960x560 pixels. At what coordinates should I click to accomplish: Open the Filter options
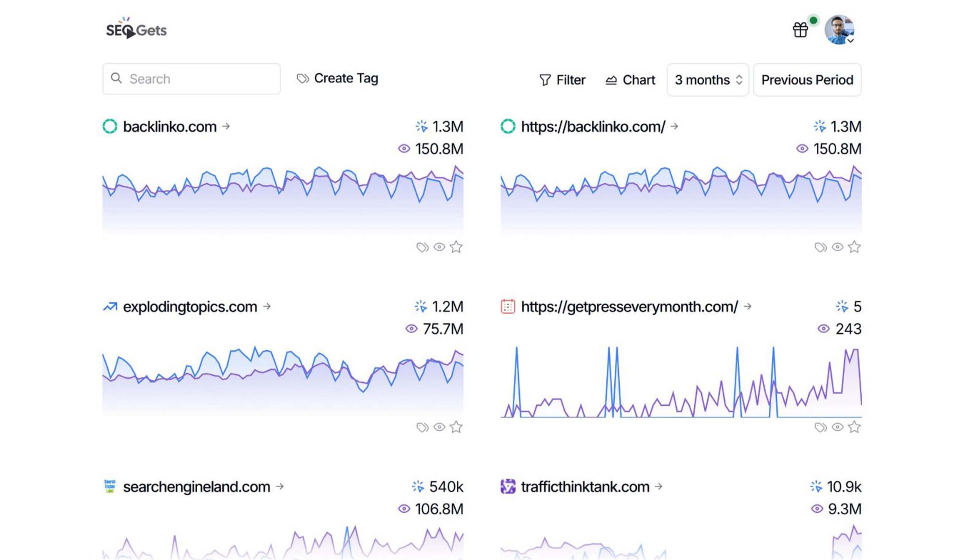[562, 80]
